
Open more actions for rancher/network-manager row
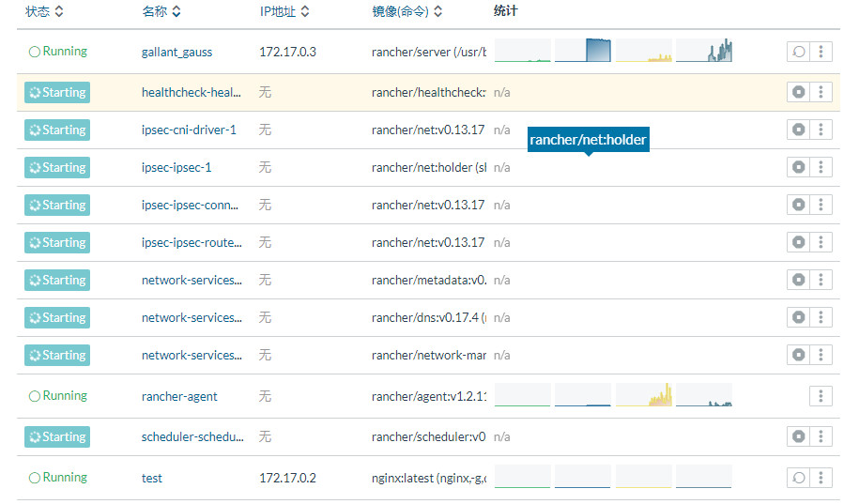click(x=821, y=355)
